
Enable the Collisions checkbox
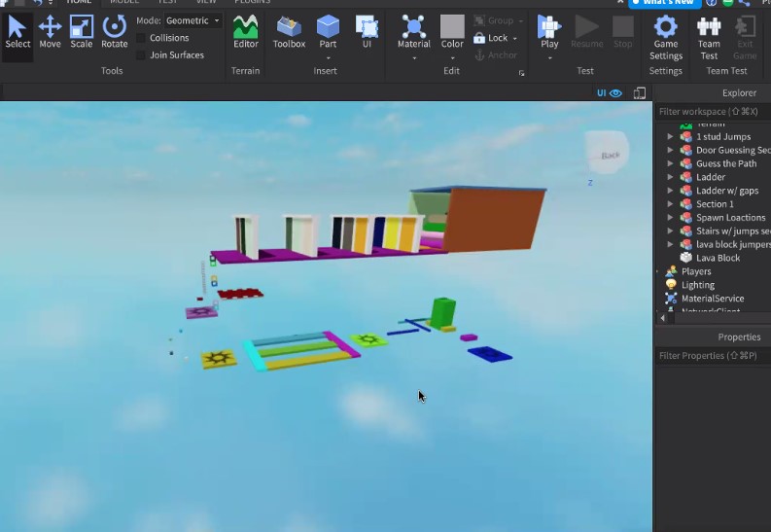[x=142, y=38]
